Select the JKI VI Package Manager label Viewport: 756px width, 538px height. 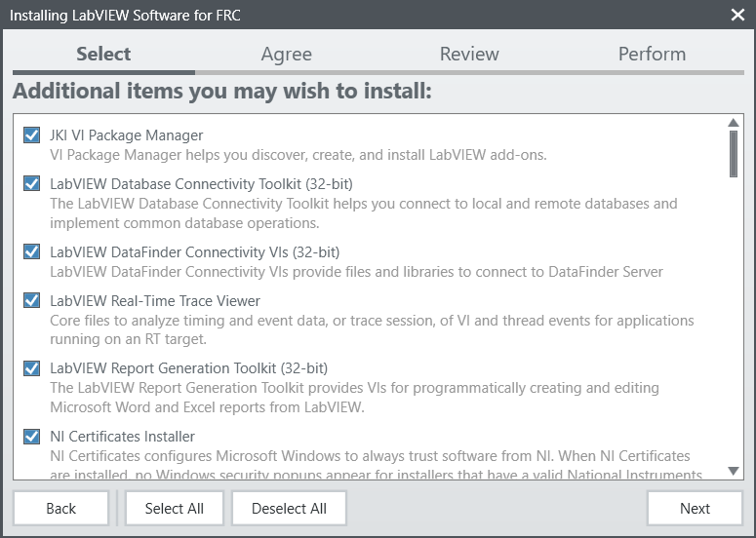(127, 135)
